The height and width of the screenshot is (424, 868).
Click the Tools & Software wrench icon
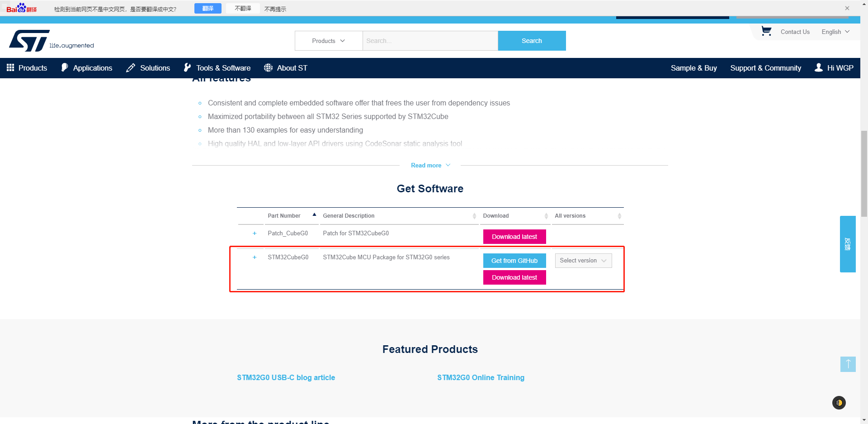coord(187,67)
